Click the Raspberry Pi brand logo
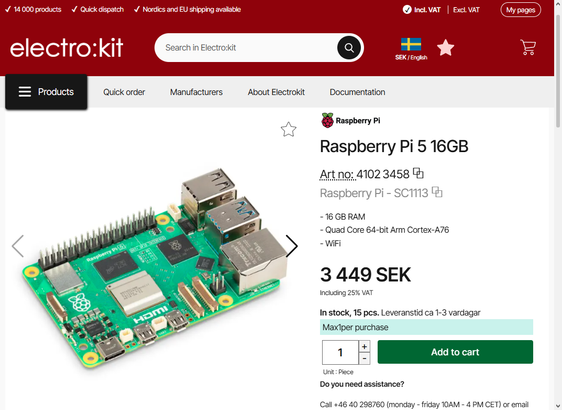Viewport: 562px width, 410px height. [351, 120]
